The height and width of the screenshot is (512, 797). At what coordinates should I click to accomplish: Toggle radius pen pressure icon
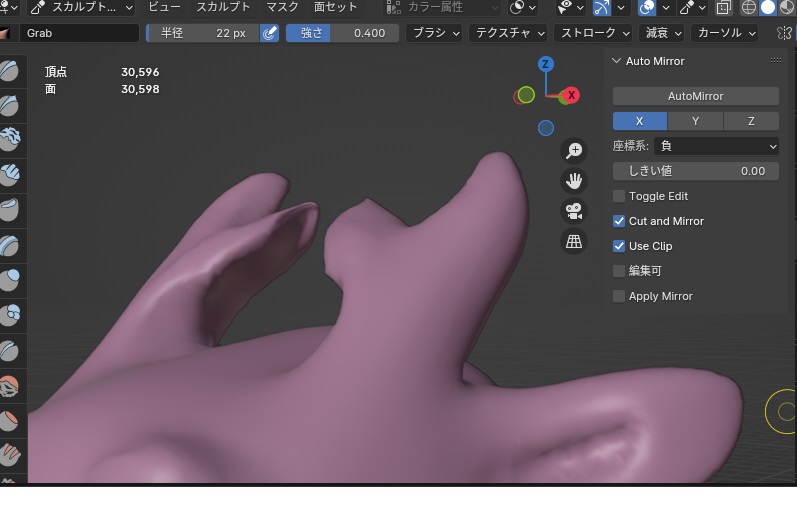[x=269, y=33]
